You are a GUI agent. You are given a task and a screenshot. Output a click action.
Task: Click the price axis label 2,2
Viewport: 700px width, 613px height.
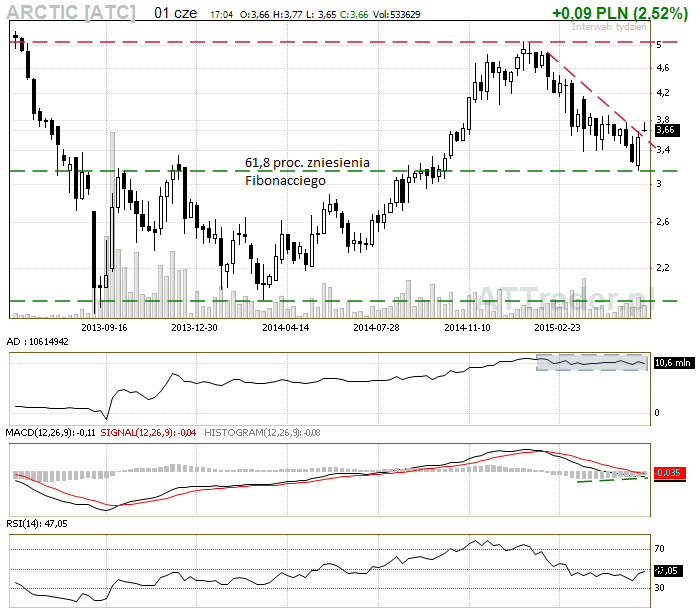click(662, 268)
